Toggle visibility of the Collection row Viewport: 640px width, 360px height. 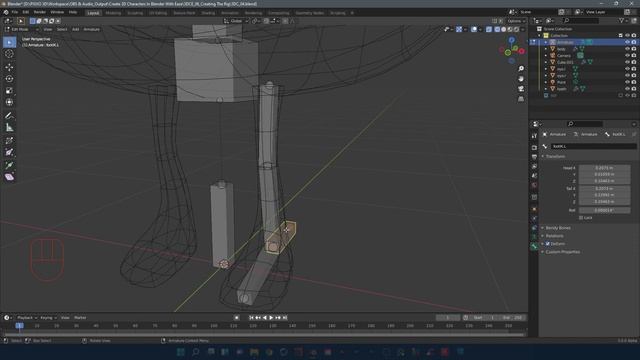(627, 36)
